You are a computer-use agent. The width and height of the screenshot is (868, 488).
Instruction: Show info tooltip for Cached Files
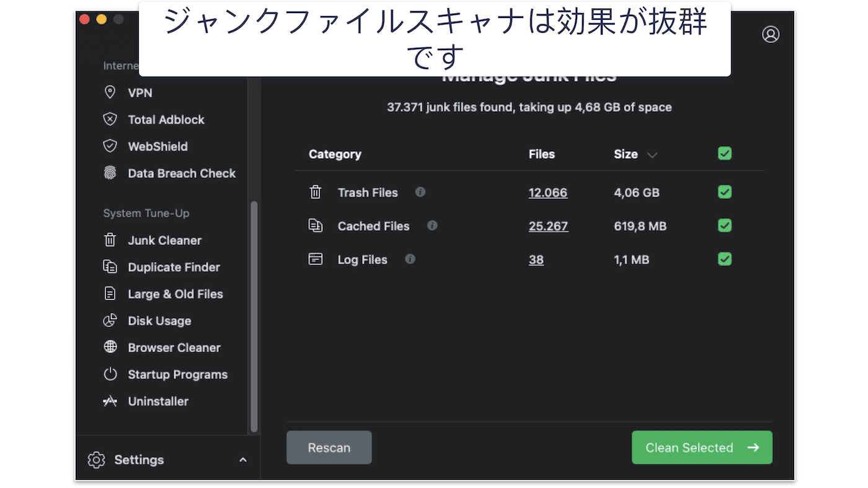(432, 225)
